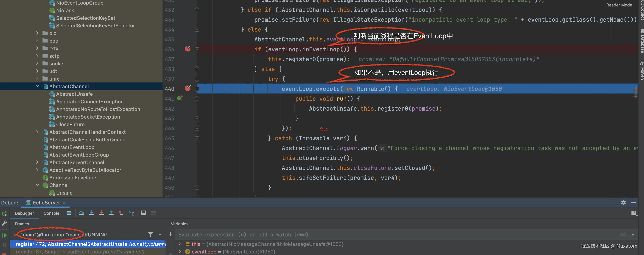Image resolution: width=644 pixels, height=255 pixels.
Task: Click the Step Over debugger icon
Action: tap(81, 213)
